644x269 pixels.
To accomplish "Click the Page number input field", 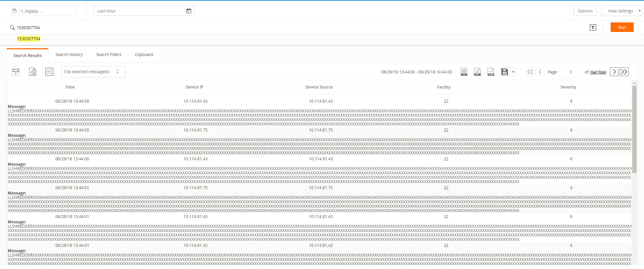I will (570, 72).
